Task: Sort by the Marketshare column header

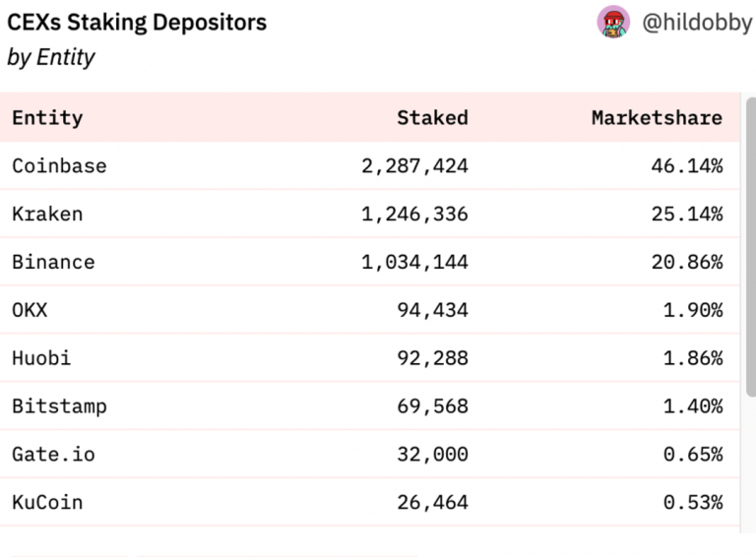Action: 657,118
